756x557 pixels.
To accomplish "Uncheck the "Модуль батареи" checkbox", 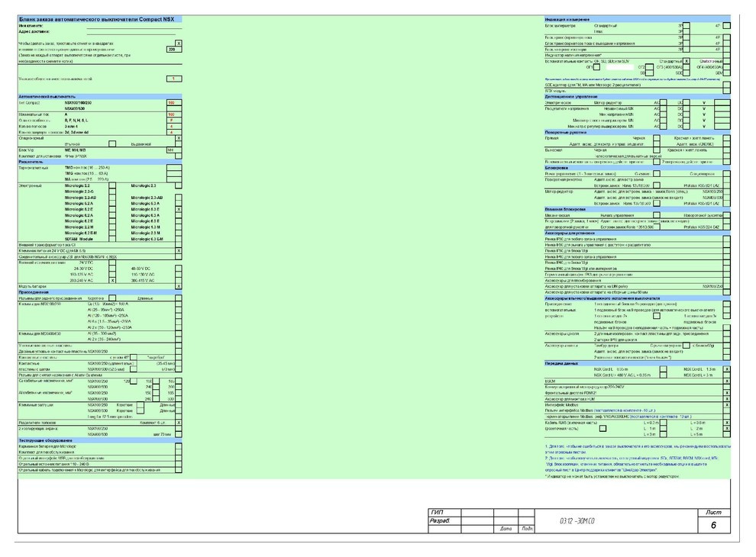I will click(x=179, y=286).
